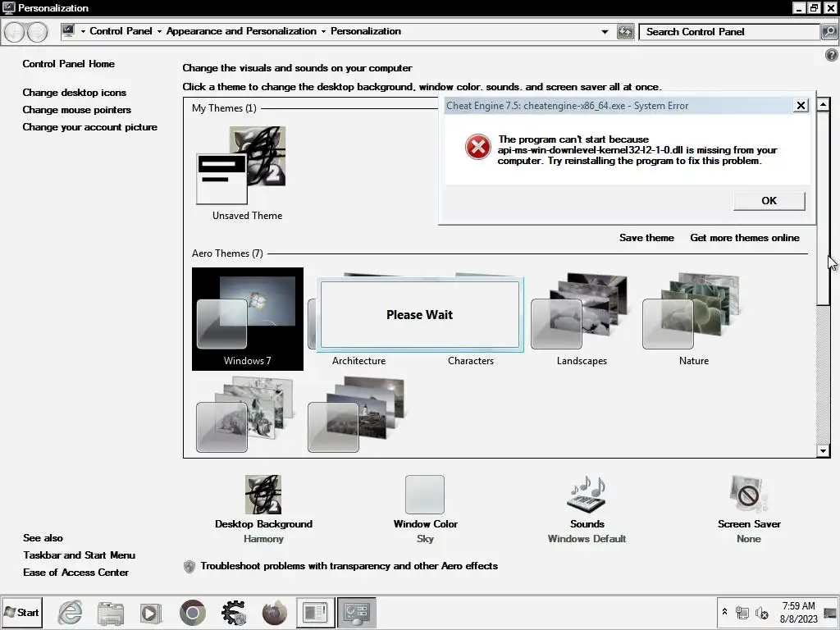This screenshot has width=840, height=630.
Task: Open the Start menu
Action: click(x=21, y=612)
